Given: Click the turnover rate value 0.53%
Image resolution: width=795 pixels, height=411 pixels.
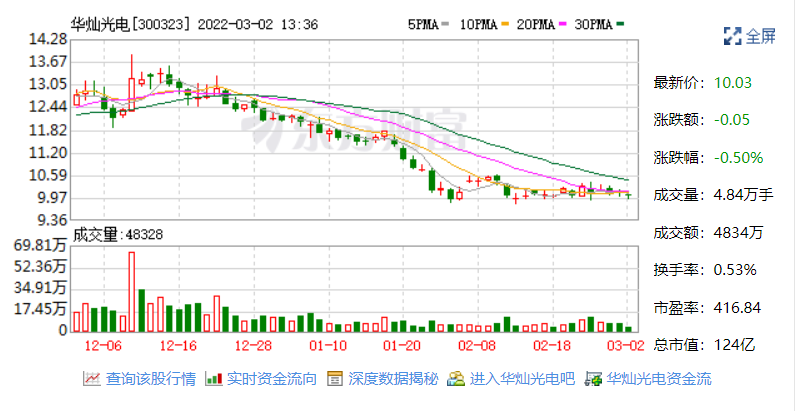Looking at the screenshot, I should pyautogui.click(x=735, y=270).
